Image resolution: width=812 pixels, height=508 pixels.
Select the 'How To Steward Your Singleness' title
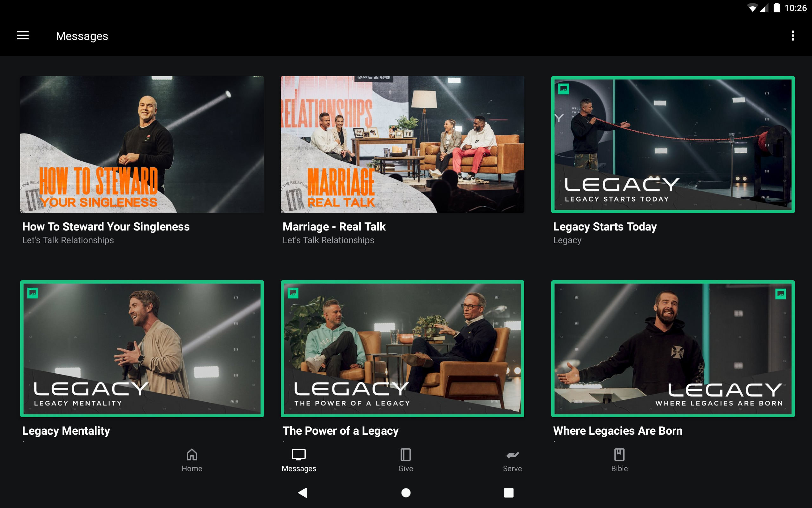pyautogui.click(x=106, y=227)
